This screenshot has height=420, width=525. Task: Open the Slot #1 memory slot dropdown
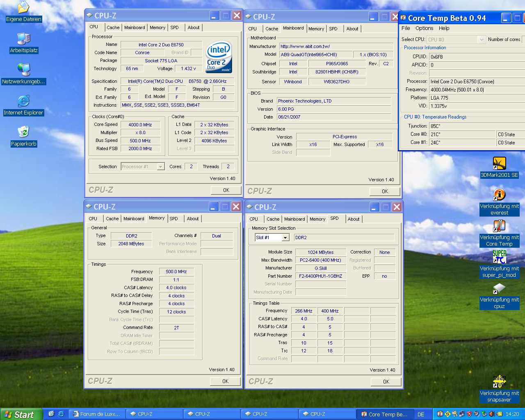[272, 237]
